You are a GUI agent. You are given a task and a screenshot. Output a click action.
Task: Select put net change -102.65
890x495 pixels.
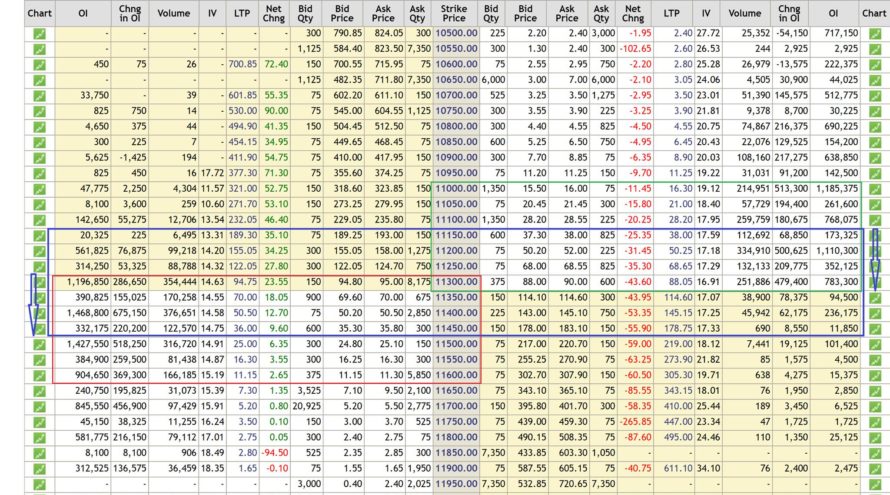[636, 49]
